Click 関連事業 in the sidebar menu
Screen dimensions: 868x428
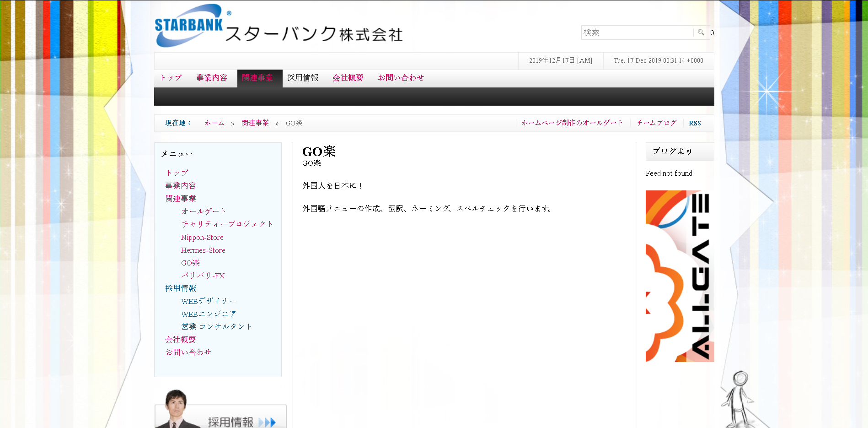(x=181, y=198)
